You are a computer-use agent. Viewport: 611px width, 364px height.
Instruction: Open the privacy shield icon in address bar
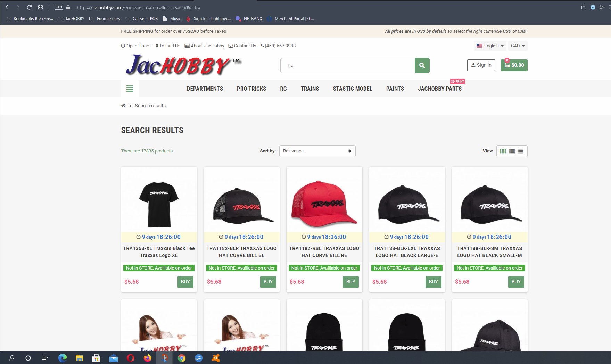(x=593, y=7)
